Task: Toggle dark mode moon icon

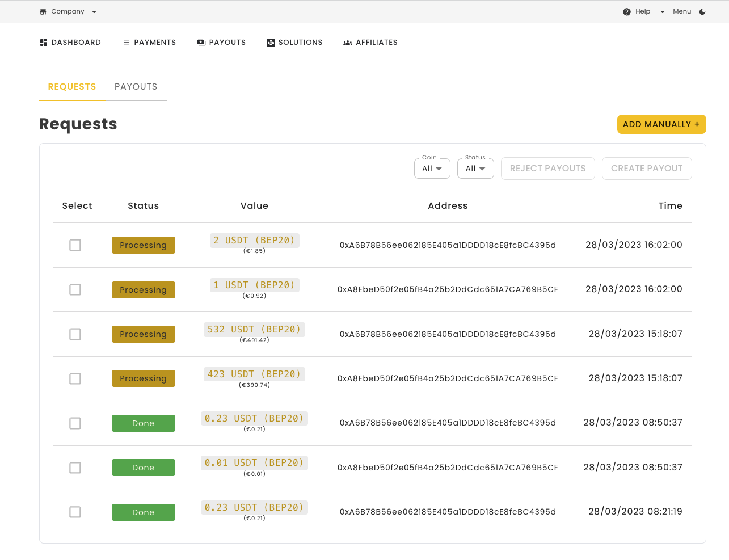Action: click(x=702, y=12)
